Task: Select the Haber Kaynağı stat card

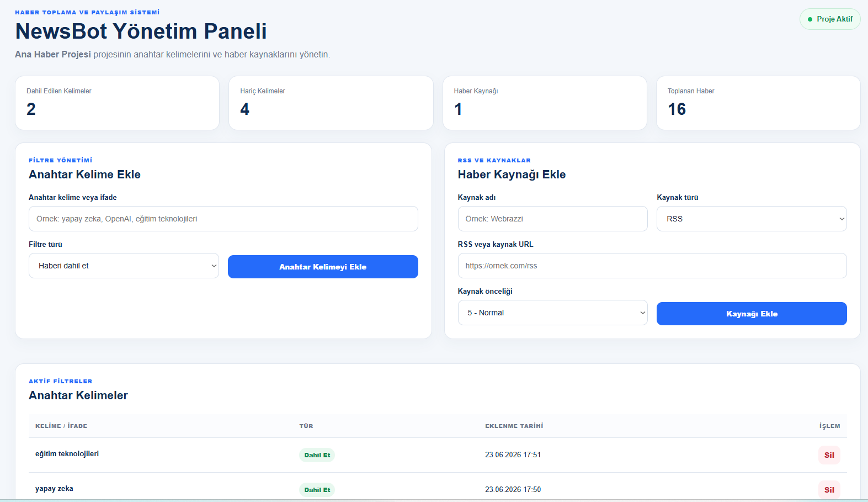Action: (x=545, y=103)
